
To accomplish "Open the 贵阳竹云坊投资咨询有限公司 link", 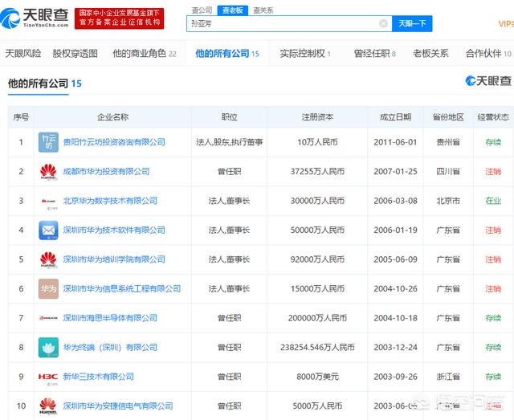I will [x=114, y=142].
